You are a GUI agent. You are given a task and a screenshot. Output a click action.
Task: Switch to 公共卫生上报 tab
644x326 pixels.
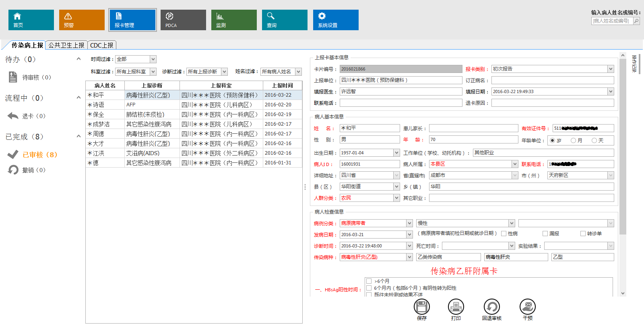(x=66, y=45)
